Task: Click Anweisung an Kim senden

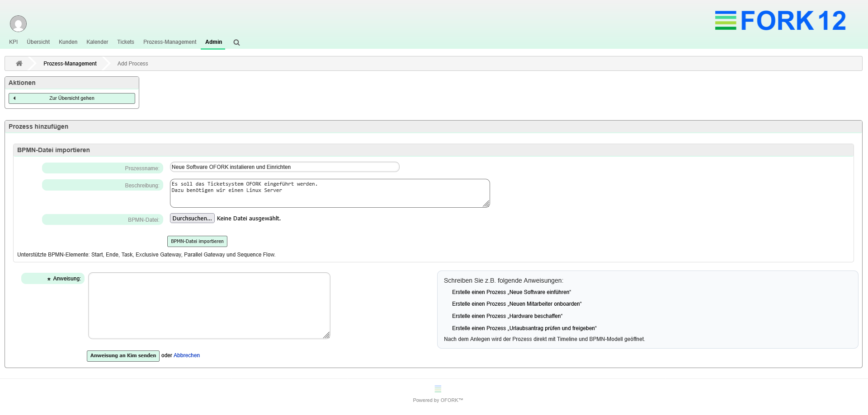Action: tap(123, 355)
